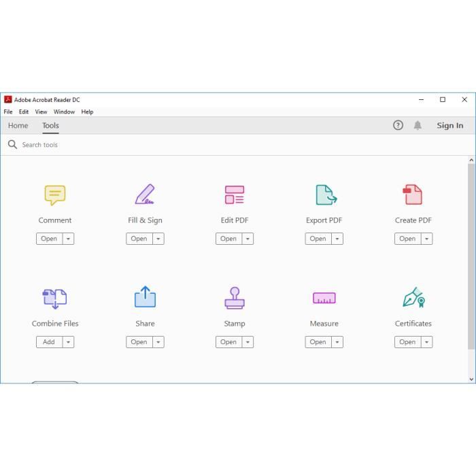Viewport: 476px width, 476px height.
Task: Click the scrollbar up arrow
Action: click(471, 160)
